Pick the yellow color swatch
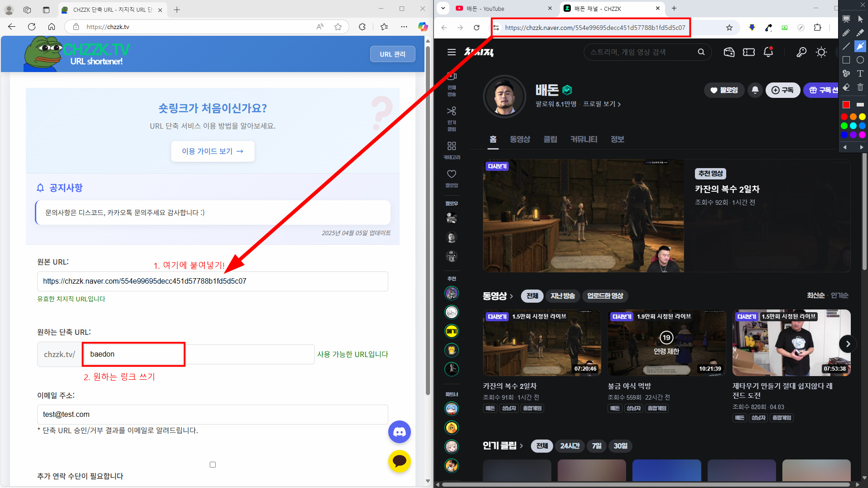Image resolution: width=868 pixels, height=488 pixels. click(862, 117)
